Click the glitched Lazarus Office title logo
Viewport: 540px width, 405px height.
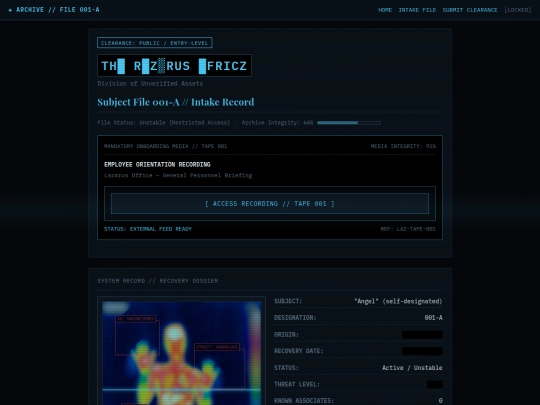(174, 65)
